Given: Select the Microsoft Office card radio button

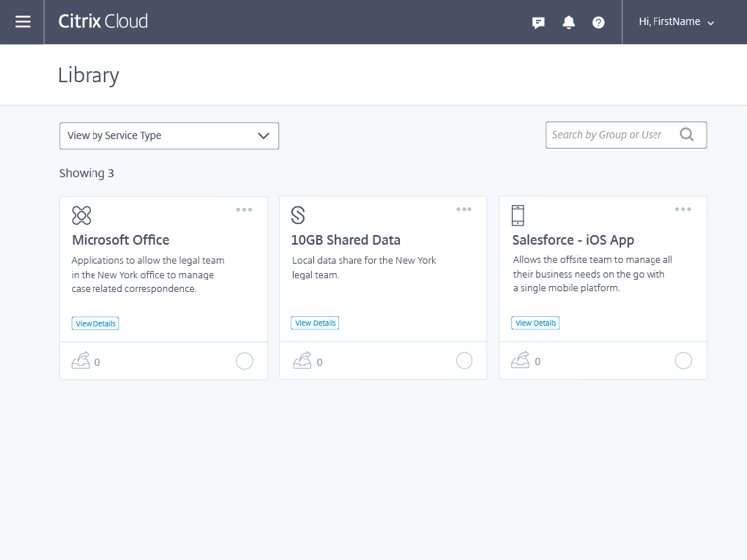Looking at the screenshot, I should 244,361.
